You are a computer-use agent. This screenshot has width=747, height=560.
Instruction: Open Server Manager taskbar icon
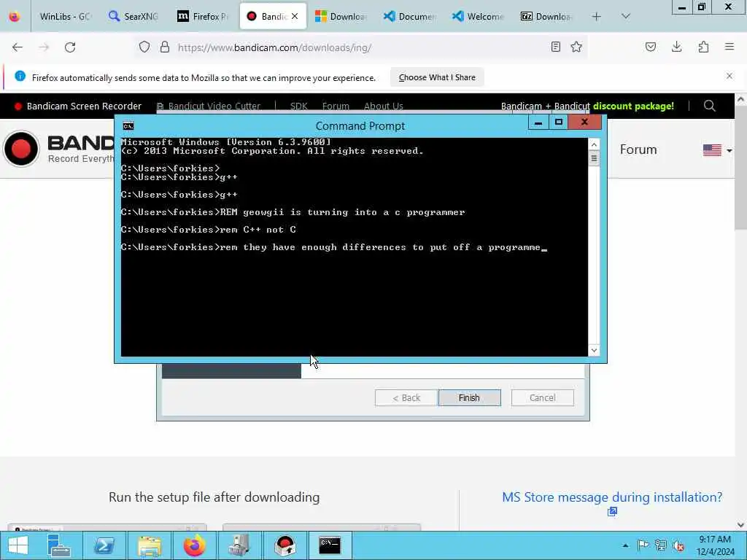click(59, 545)
